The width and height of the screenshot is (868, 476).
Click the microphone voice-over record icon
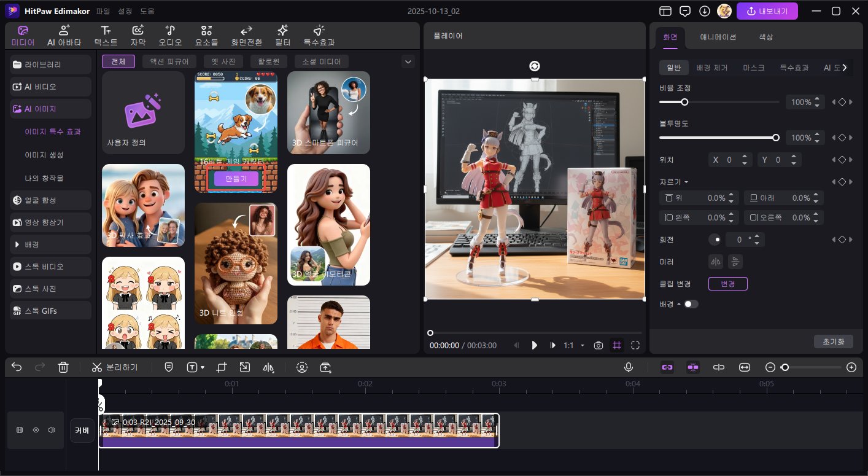point(629,367)
